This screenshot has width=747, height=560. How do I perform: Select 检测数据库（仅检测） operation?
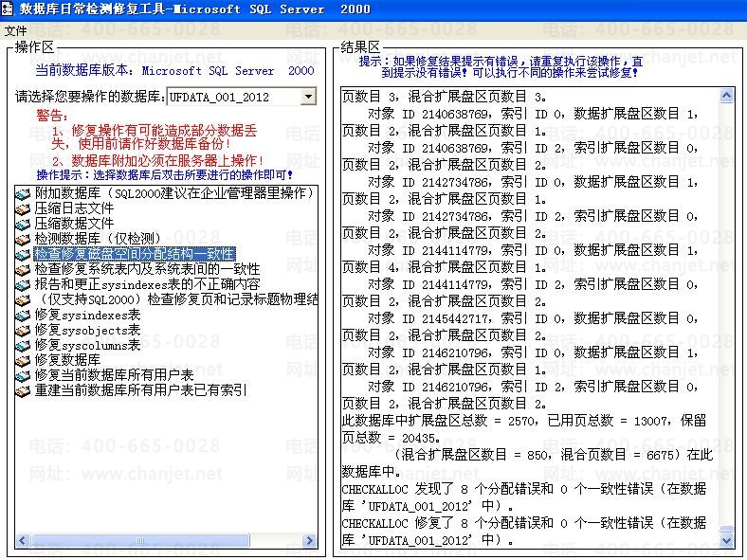98,239
